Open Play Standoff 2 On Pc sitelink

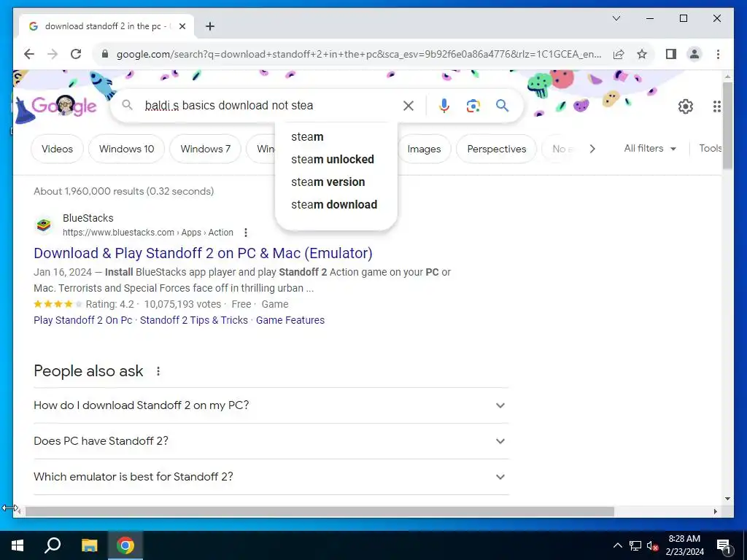pos(83,321)
